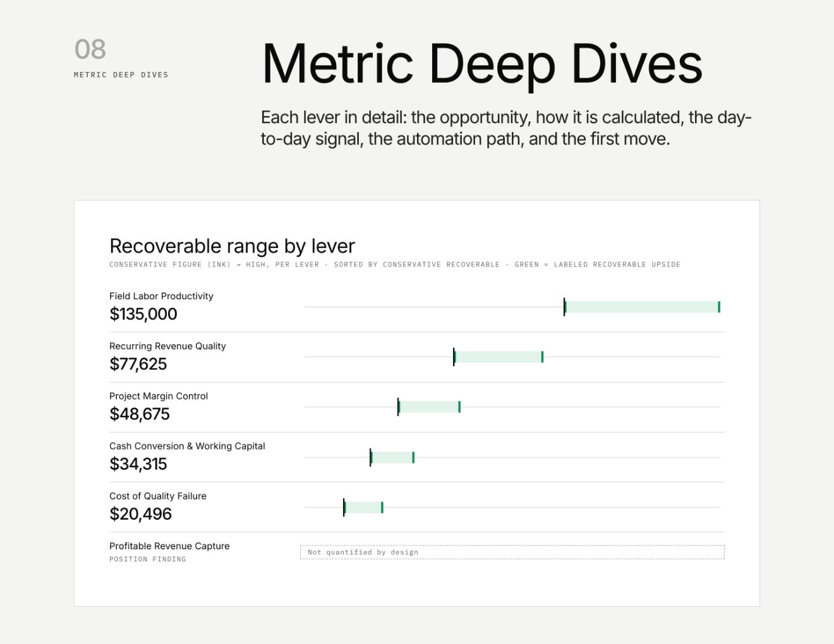Click the "CONSERVATIVE FIGURE (INK)" chart caption

click(395, 265)
